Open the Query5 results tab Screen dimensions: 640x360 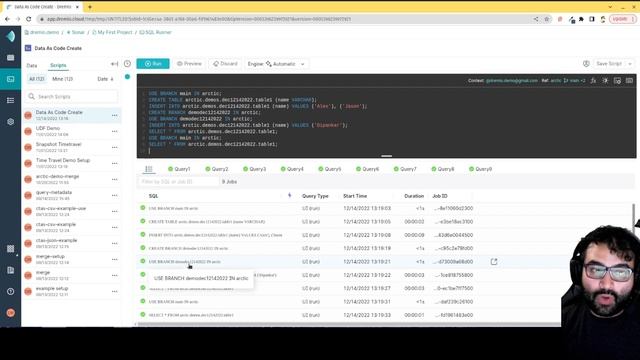coord(329,169)
